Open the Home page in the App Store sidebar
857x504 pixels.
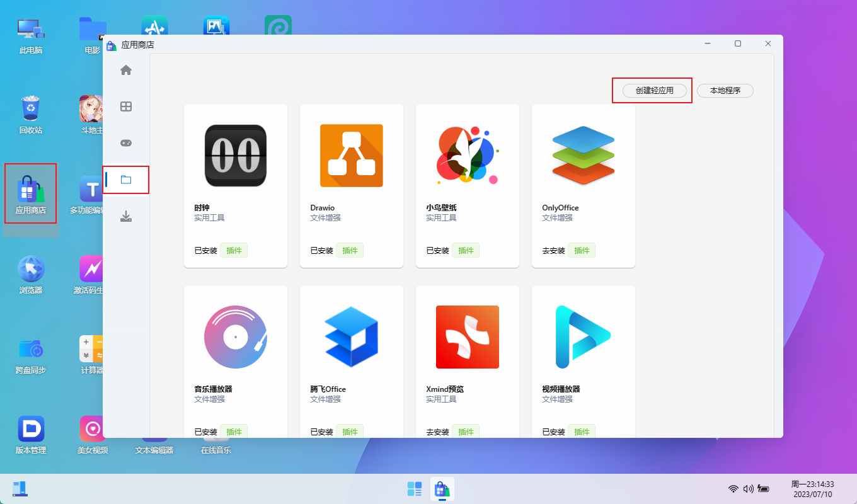pyautogui.click(x=125, y=70)
